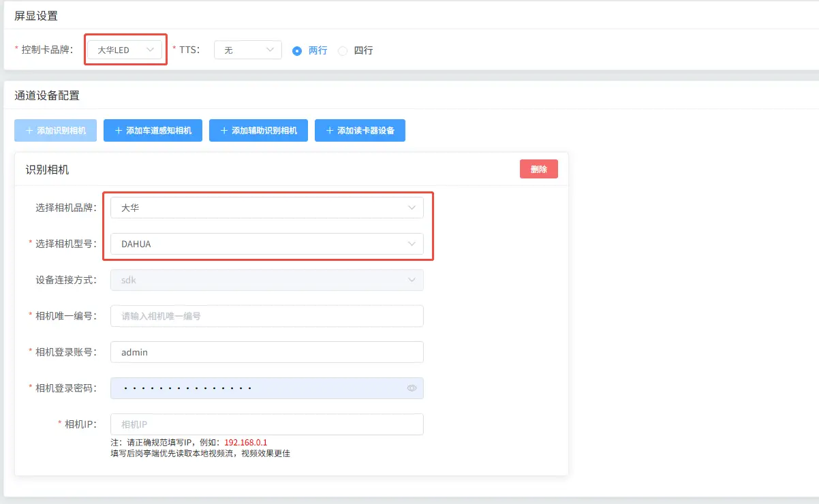Viewport: 819px width, 504px height.
Task: Click the 添加读卡器设备 button
Action: pos(360,130)
